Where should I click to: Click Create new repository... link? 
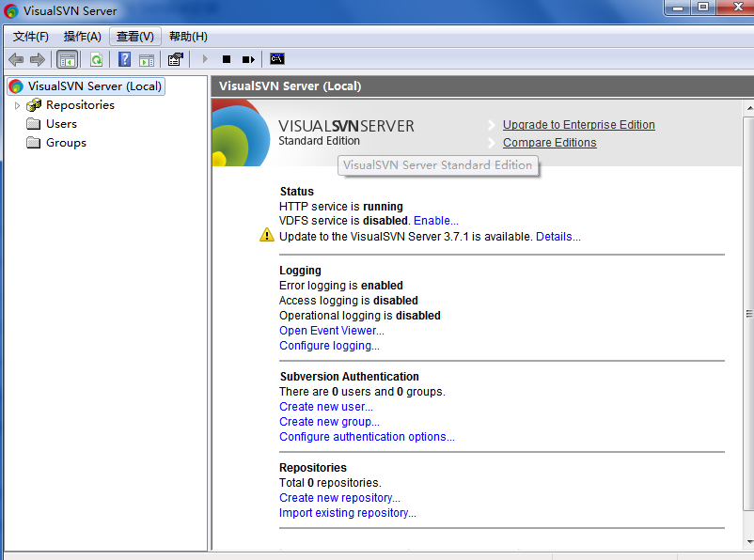pos(339,497)
